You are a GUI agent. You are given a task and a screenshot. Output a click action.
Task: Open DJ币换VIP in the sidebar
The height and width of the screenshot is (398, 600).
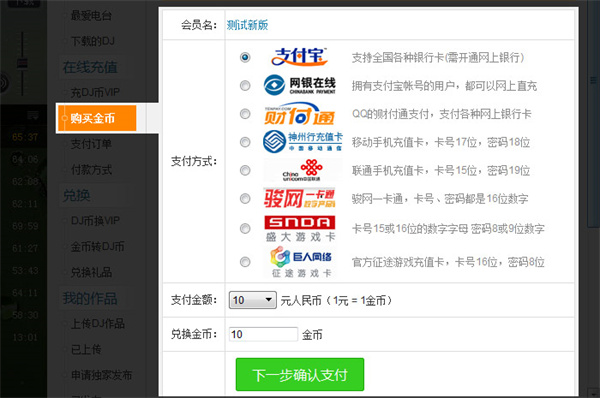tap(95, 221)
